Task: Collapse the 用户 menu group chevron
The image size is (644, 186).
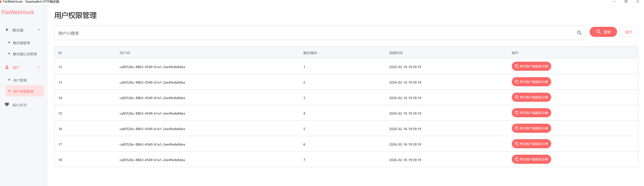Action: pos(39,67)
